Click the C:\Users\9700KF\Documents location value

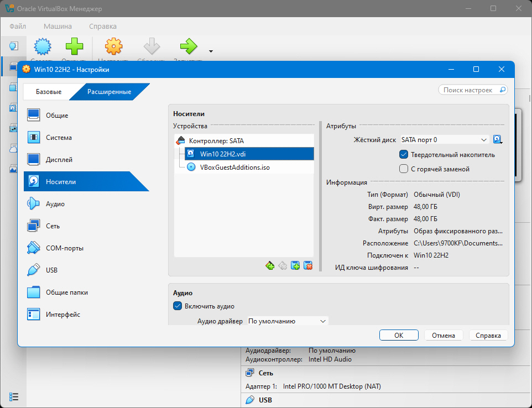pos(458,243)
